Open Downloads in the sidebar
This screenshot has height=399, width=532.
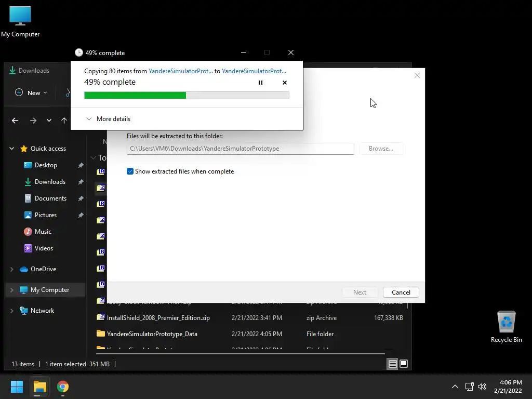[x=50, y=182]
